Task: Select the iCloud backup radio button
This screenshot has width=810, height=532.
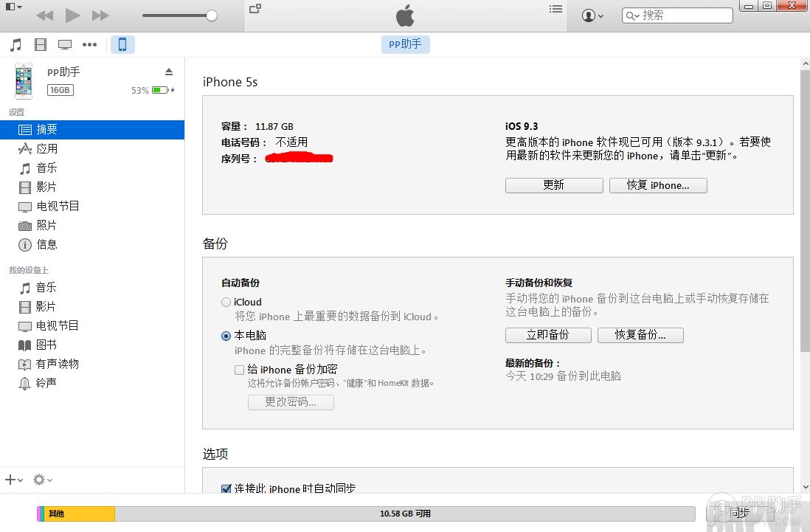Action: tap(226, 302)
